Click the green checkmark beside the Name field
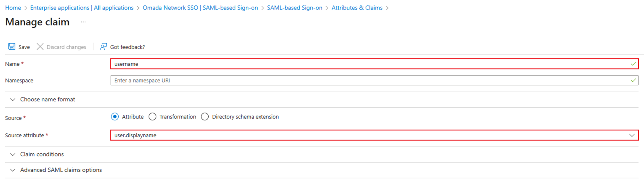Image resolution: width=644 pixels, height=182 pixels. point(633,64)
